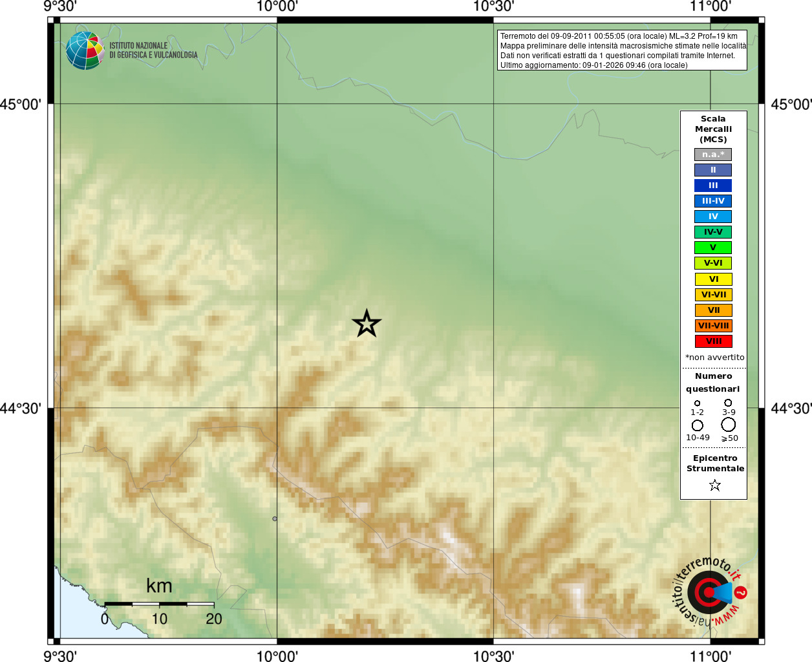Click 'ISTITUTO NAZIONALE DI GEOFISICA E VULCANOLOGIA' text

point(153,50)
